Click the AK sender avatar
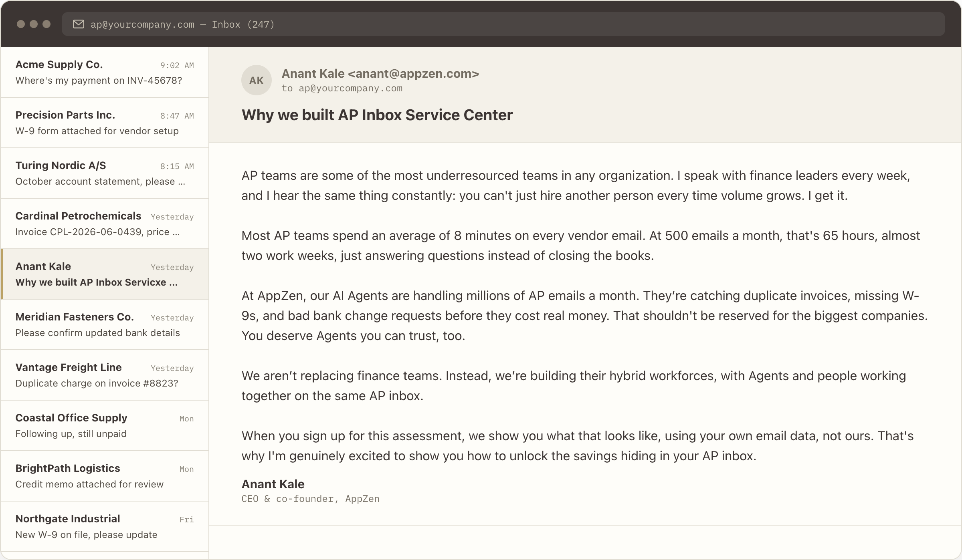 (x=257, y=80)
